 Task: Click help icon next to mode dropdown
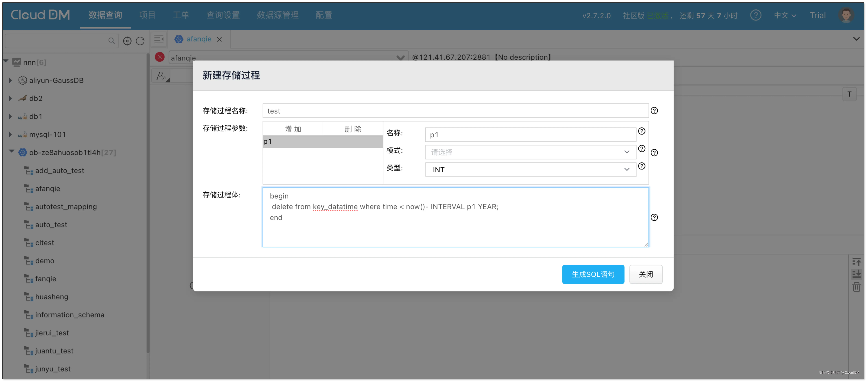click(x=642, y=149)
